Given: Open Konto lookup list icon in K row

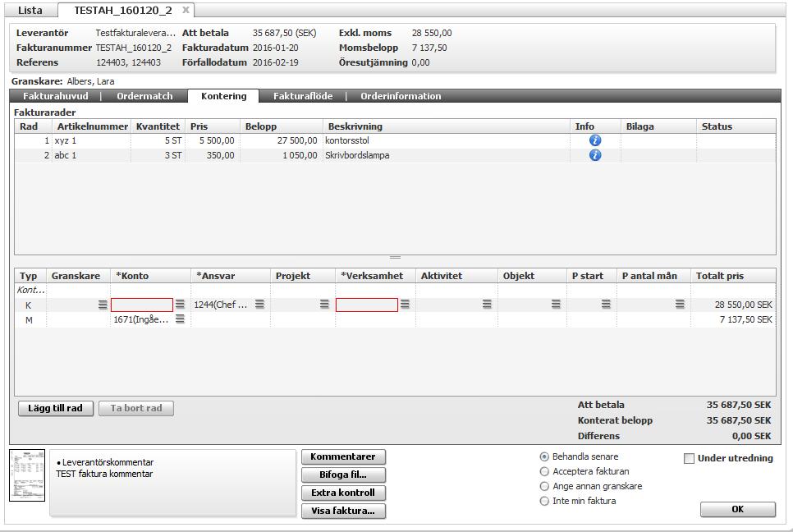Looking at the screenshot, I should tap(180, 305).
